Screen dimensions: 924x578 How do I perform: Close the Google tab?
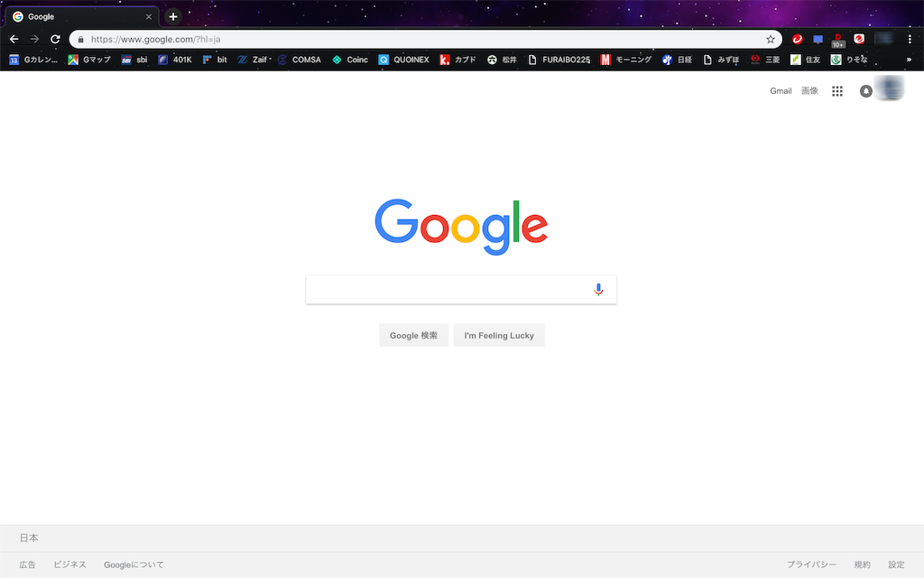[x=149, y=16]
